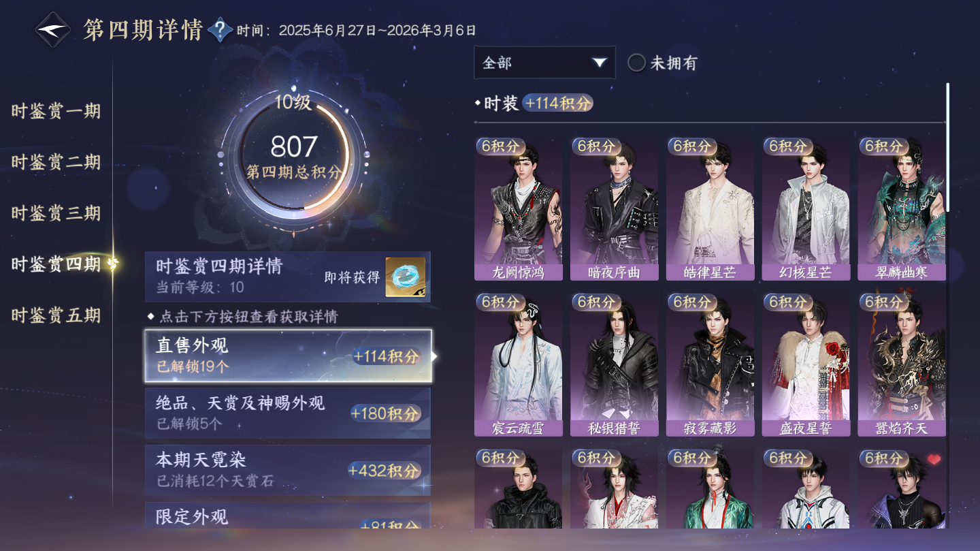Click the +114积分 badge next to 时装
Screen dimensions: 980x551
tap(558, 104)
